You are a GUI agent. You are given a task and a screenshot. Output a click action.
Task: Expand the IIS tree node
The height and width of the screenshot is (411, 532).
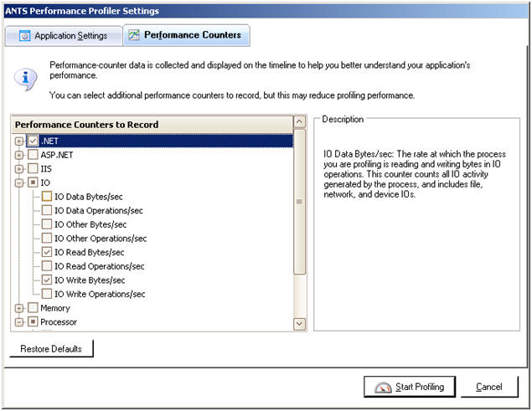[x=19, y=169]
